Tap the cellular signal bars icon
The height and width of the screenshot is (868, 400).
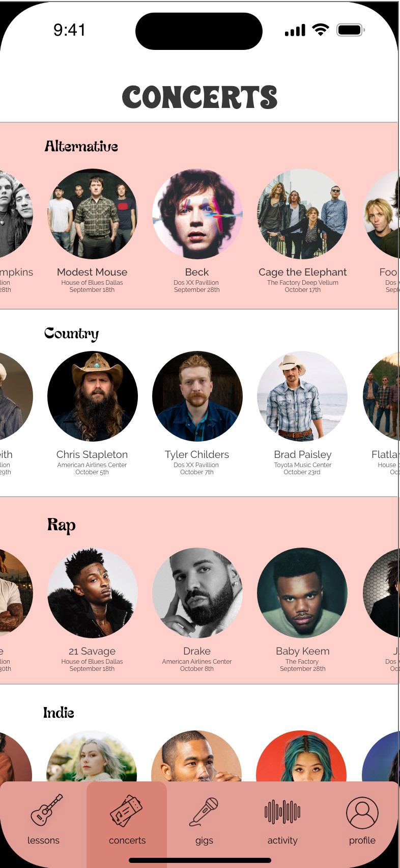pos(295,31)
